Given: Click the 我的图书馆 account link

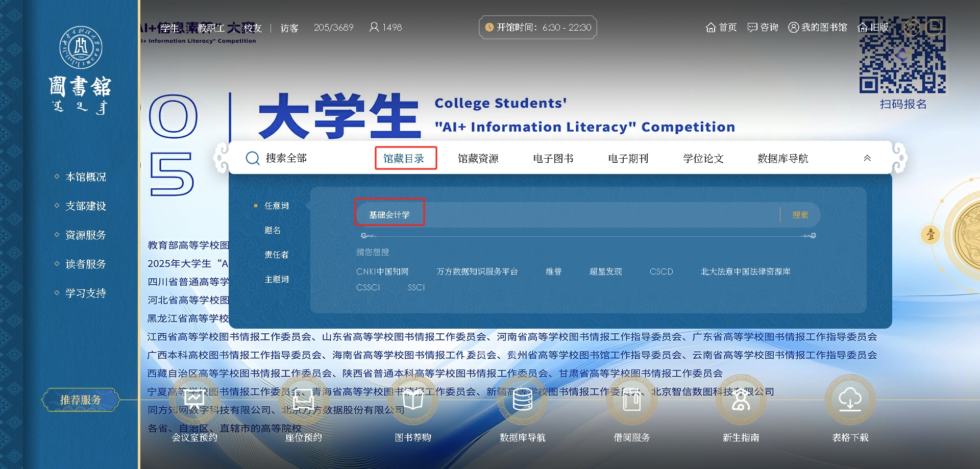Looking at the screenshot, I should [818, 28].
